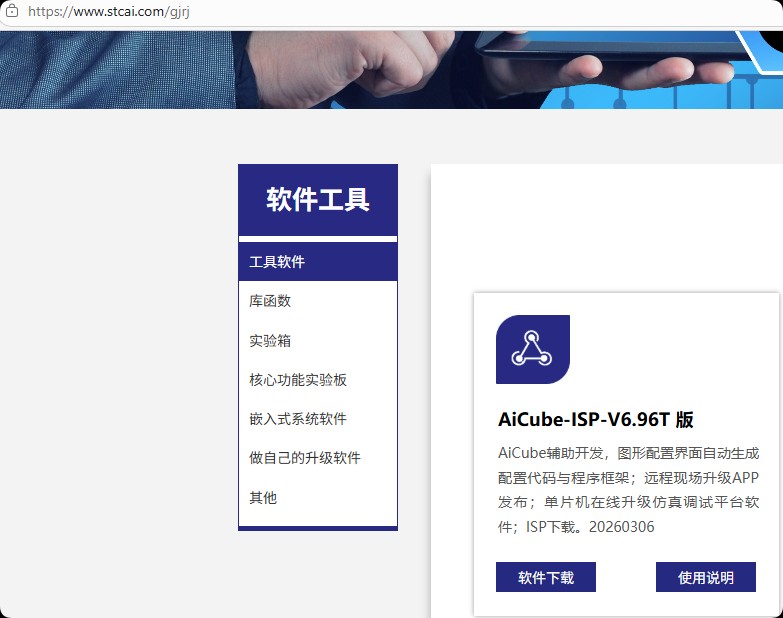The height and width of the screenshot is (618, 783).
Task: Click the AiCube辅助开发 description paragraph
Action: 628,490
